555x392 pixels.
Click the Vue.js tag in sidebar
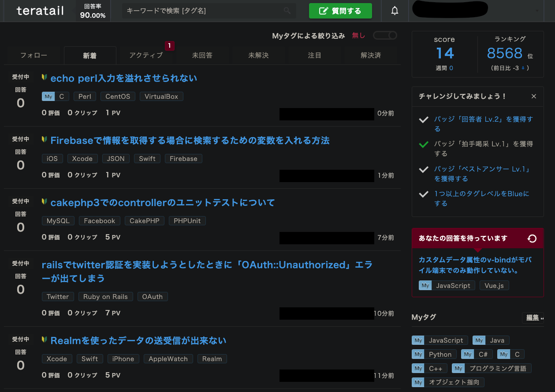tap(494, 286)
